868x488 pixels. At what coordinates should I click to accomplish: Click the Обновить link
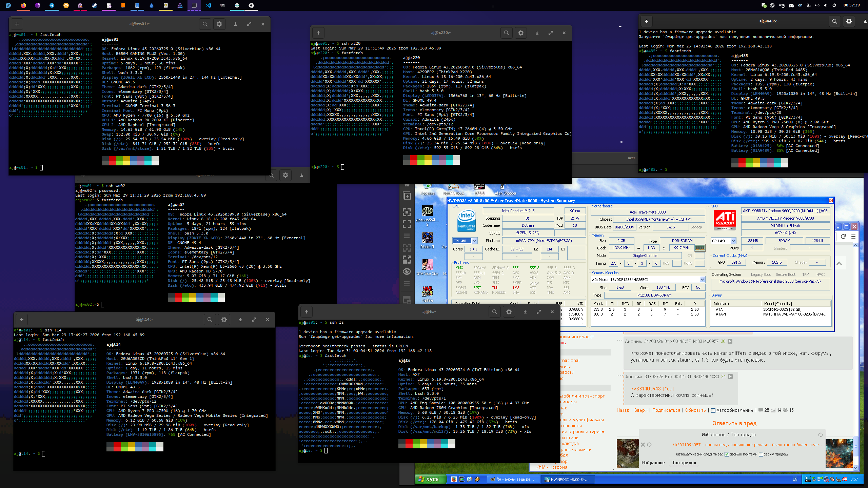pos(695,410)
